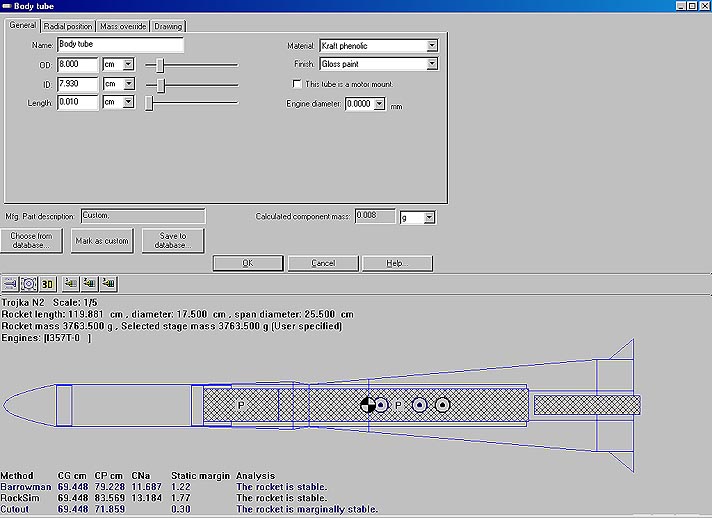Switch to the base view icon
712x518 pixels.
tap(29, 283)
